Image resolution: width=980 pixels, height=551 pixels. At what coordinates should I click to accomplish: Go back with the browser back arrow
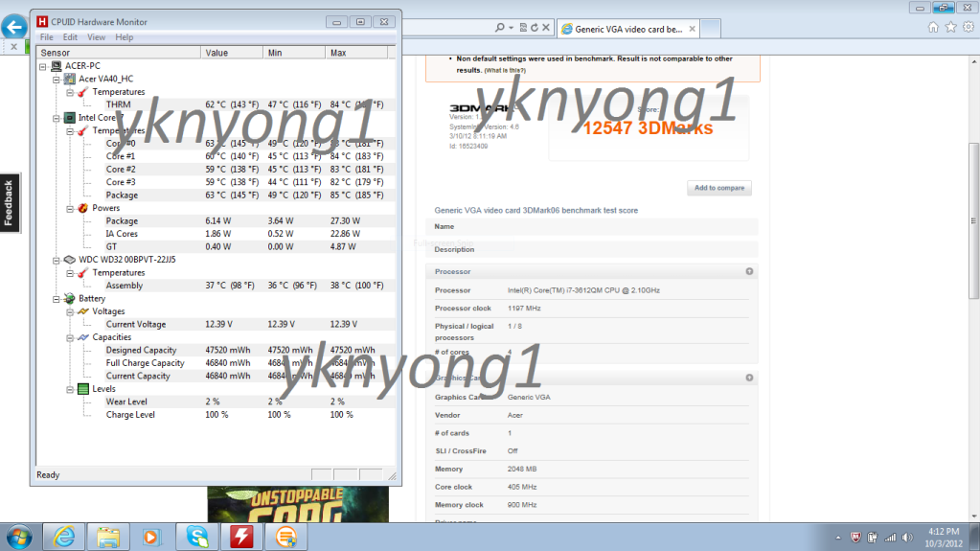point(13,27)
